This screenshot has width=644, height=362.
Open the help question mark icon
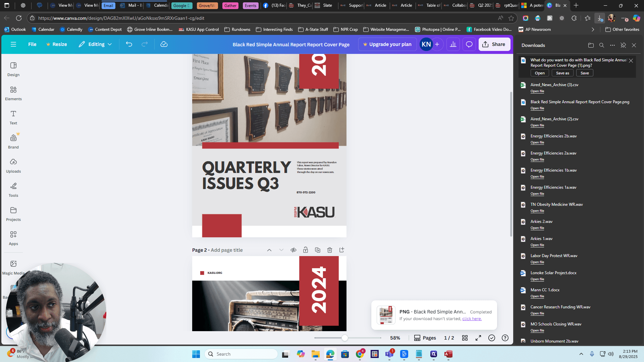505,338
